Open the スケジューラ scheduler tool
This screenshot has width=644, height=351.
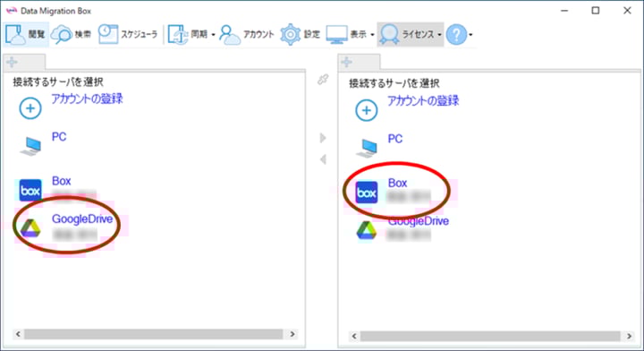click(108, 34)
